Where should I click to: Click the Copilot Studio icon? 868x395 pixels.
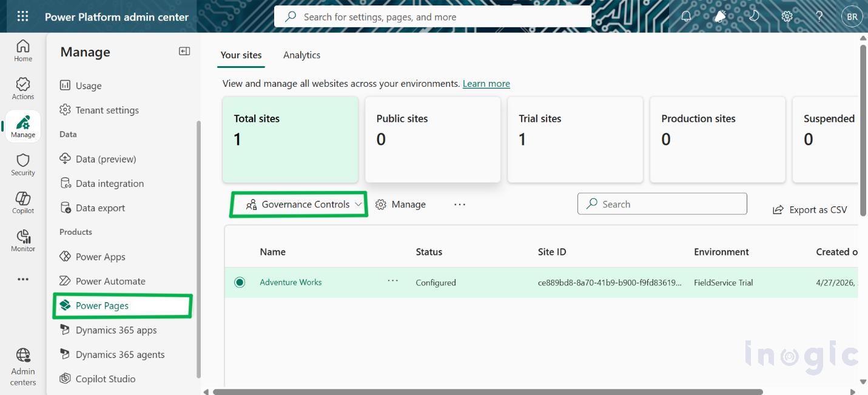[66, 379]
